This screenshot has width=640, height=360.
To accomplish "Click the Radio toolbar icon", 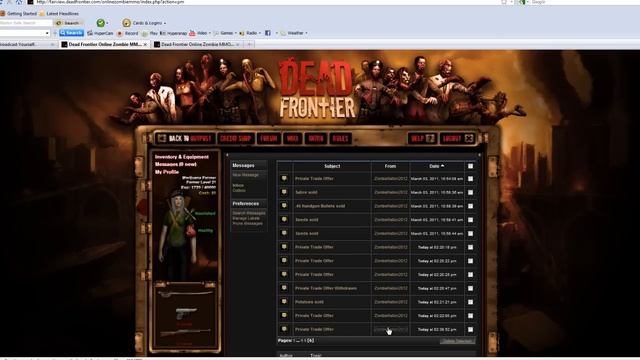I will click(x=242, y=33).
